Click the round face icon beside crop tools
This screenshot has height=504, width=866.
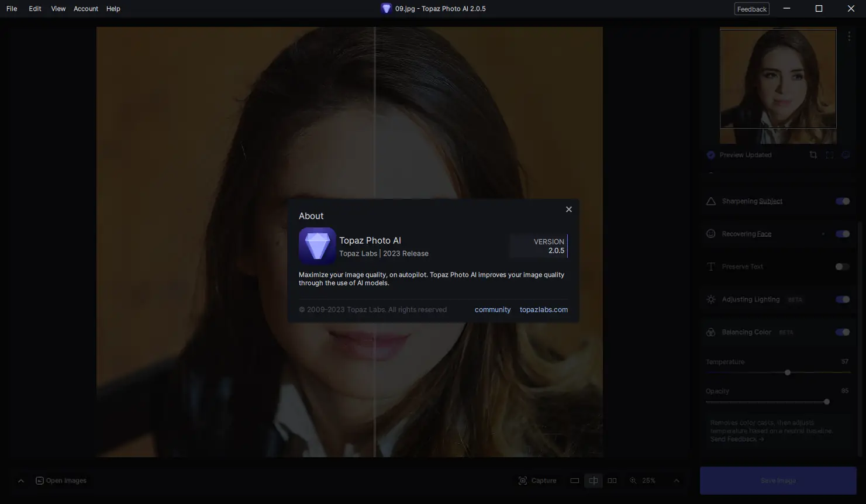pos(846,155)
